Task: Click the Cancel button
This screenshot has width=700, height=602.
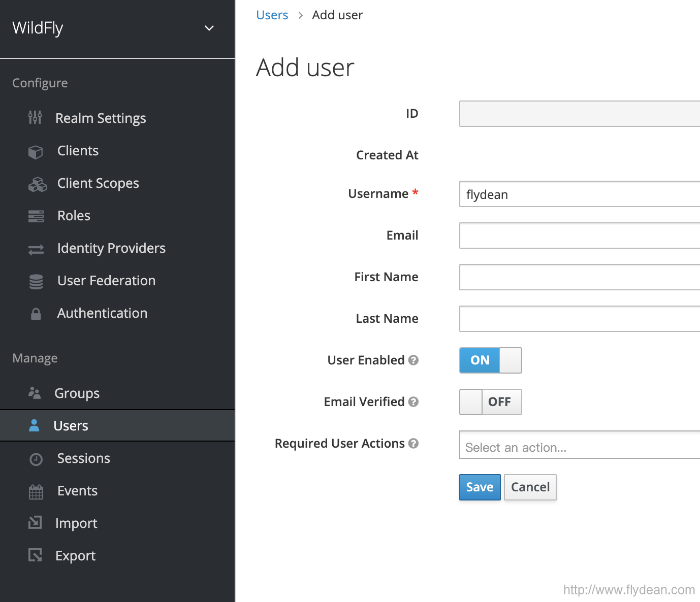Action: coord(530,487)
